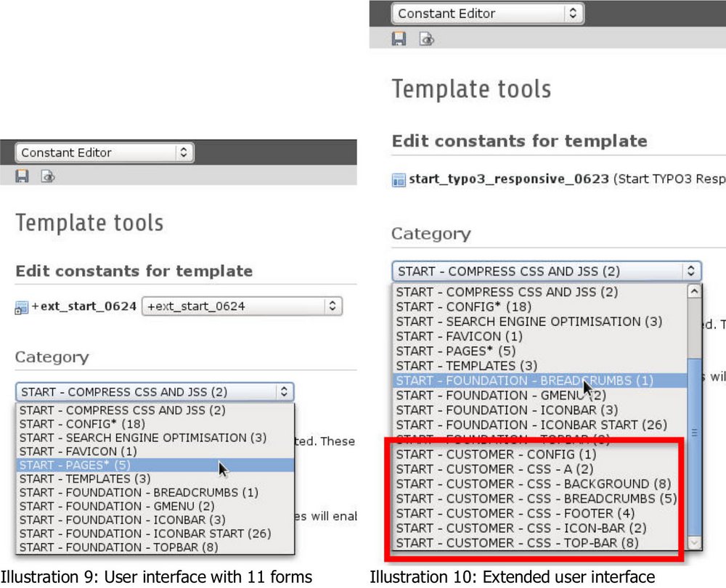The width and height of the screenshot is (726, 588).
Task: Click start_typo3_responsive_0623 template name
Action: (x=508, y=179)
